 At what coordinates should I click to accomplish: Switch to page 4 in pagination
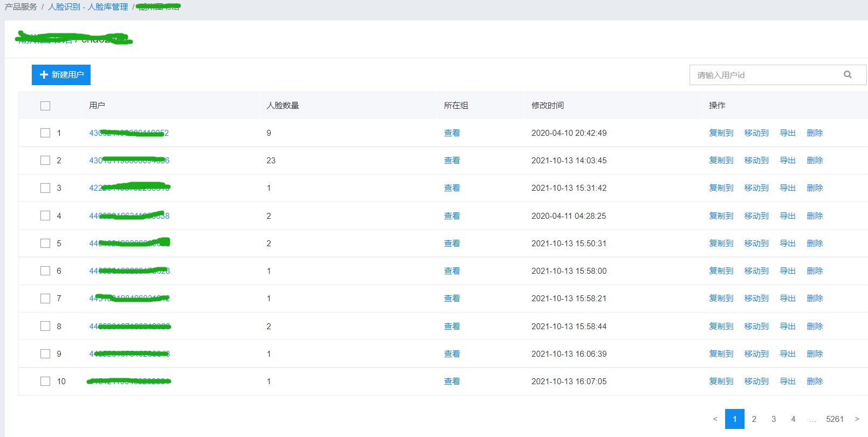[x=793, y=419]
